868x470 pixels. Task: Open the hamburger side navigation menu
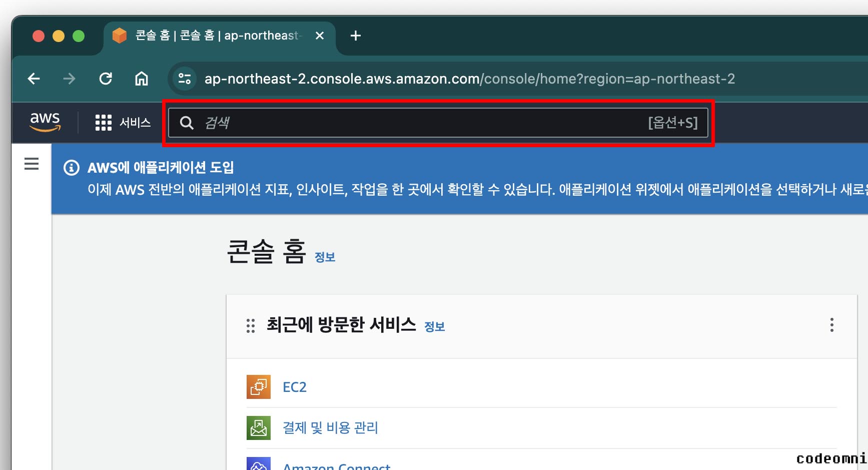click(x=32, y=164)
